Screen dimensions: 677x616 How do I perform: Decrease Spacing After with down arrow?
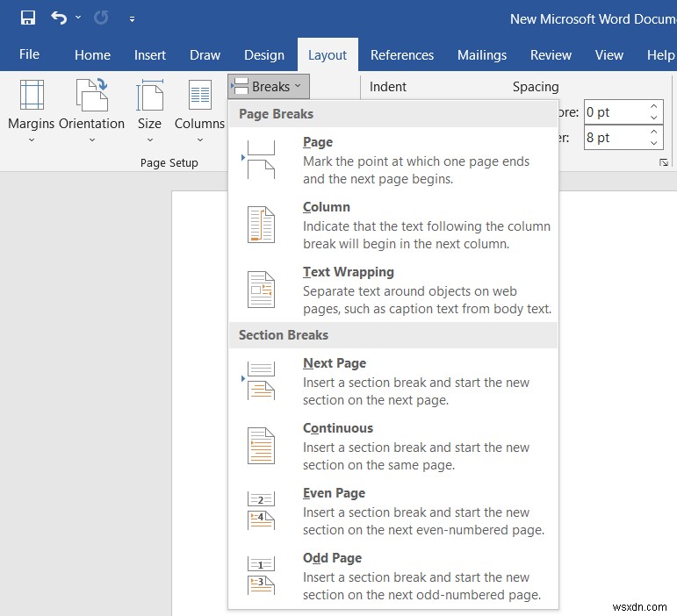(x=653, y=143)
